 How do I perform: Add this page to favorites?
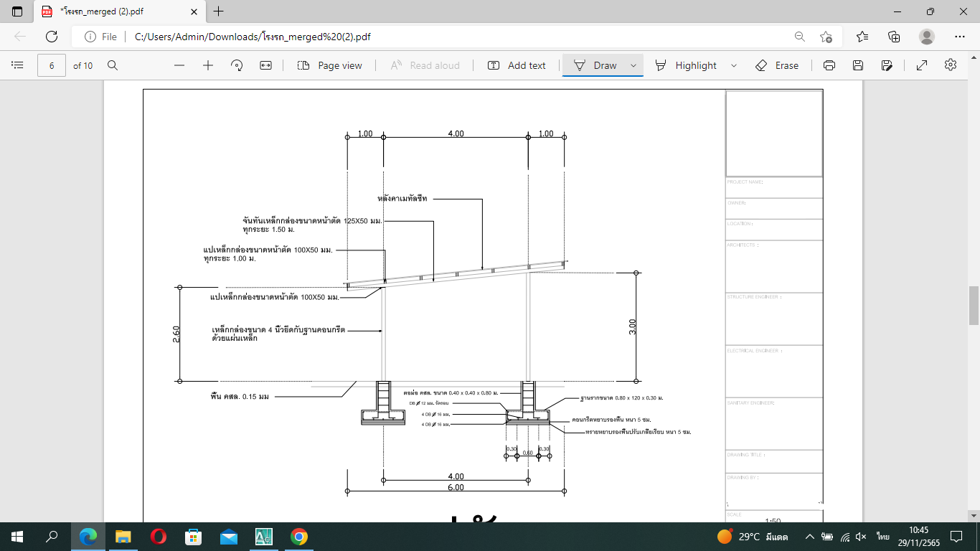[x=826, y=37]
